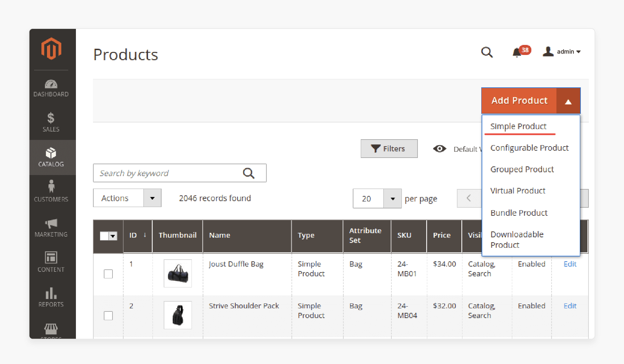624x364 pixels.
Task: Choose Bundle Product from the menu
Action: (x=519, y=213)
